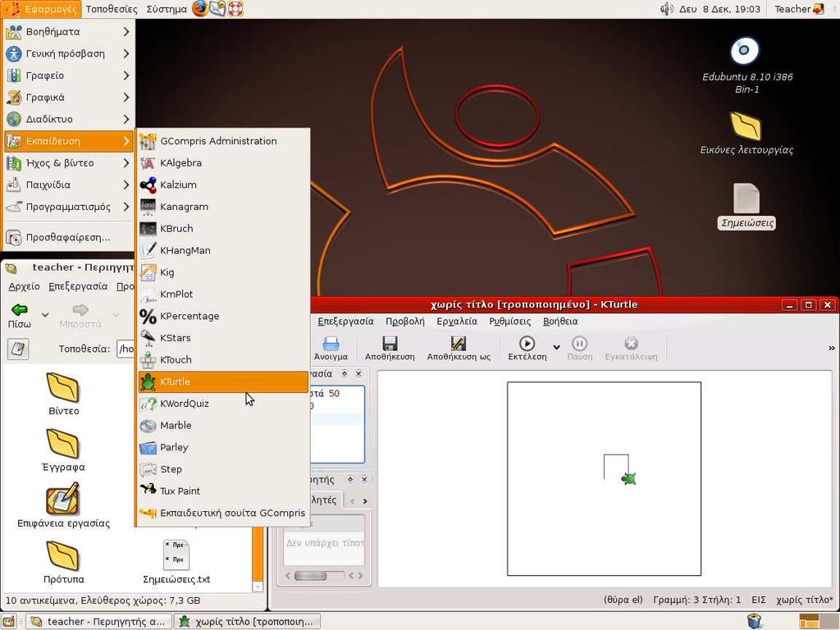Start Kanagram from the submenu
Screen dimensions: 840x630
coord(223,207)
